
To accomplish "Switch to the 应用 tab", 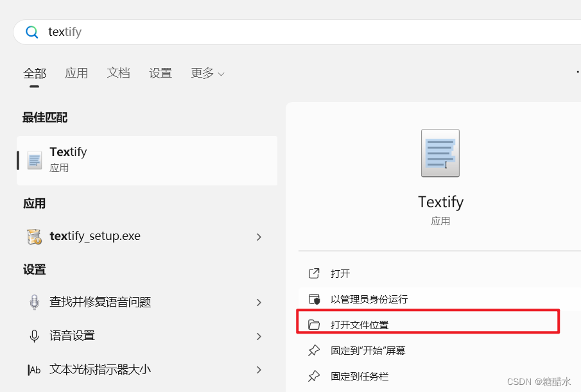I will [x=76, y=73].
